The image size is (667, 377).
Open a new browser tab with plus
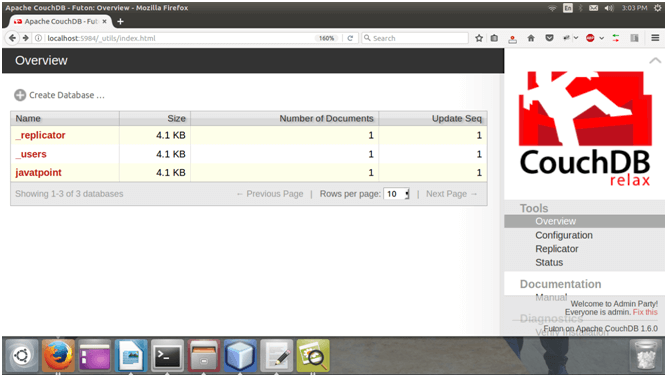pyautogui.click(x=120, y=21)
